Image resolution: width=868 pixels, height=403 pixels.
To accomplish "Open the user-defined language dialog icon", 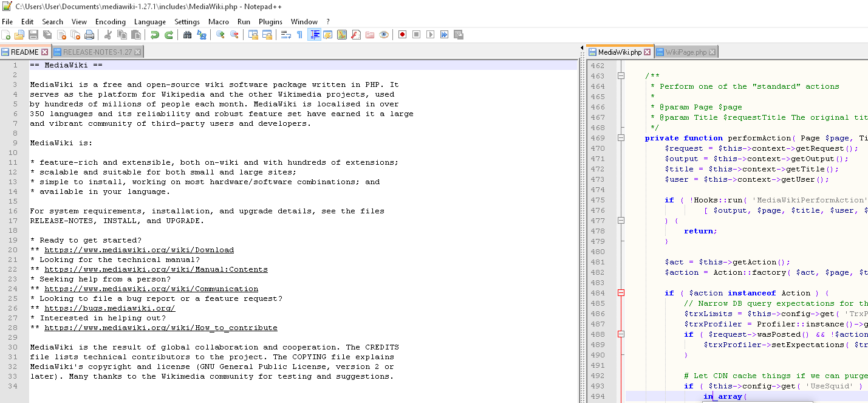I will point(328,35).
